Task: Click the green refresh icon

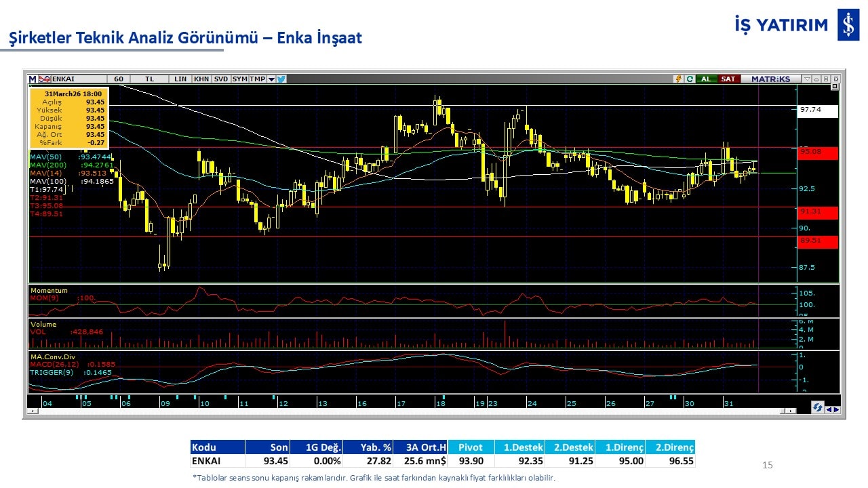Action: (x=689, y=79)
